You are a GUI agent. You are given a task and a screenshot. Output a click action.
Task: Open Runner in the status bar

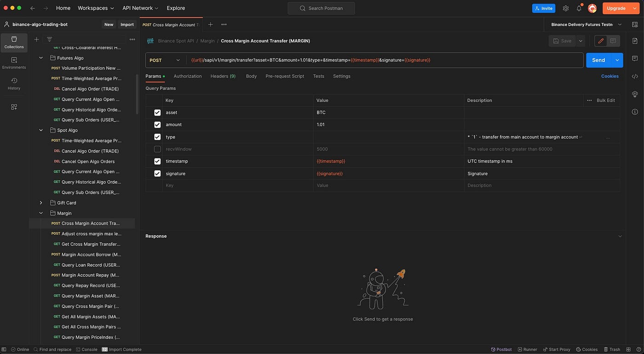(x=527, y=349)
